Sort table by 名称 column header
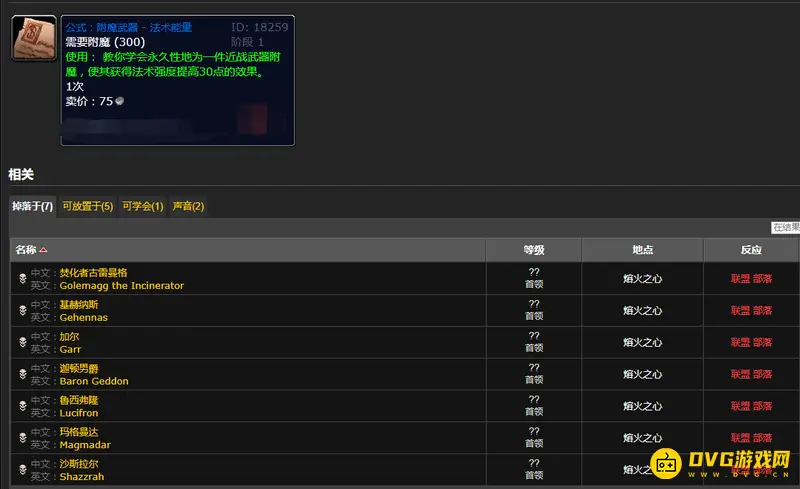 [x=247, y=250]
